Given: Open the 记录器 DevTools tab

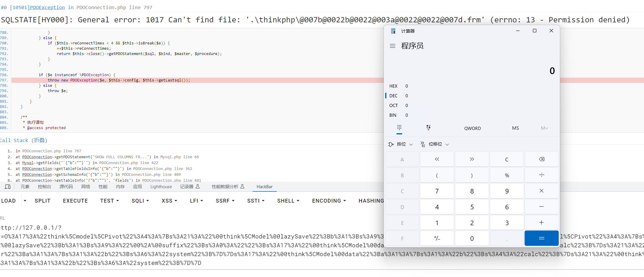Looking at the screenshot, I should (190, 187).
